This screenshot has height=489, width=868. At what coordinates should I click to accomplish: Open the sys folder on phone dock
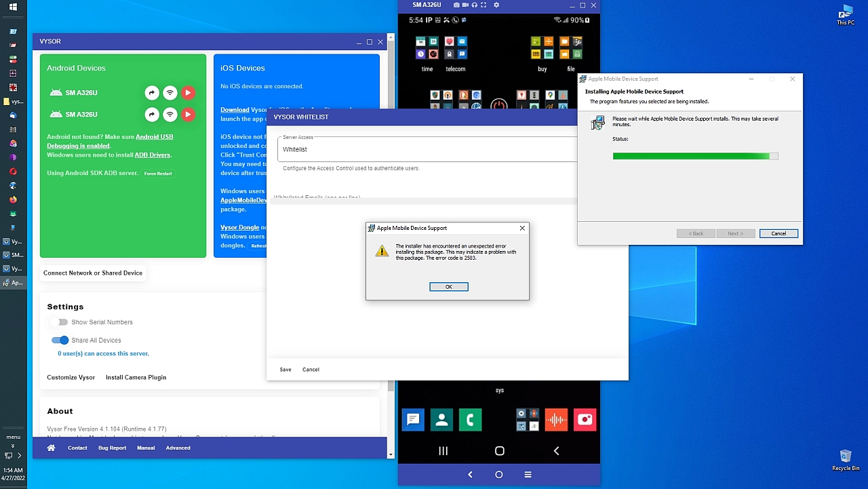528,420
